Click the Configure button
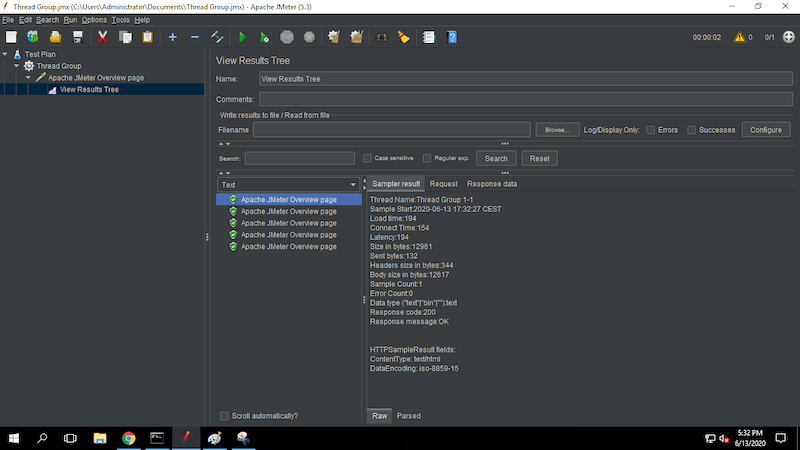 pyautogui.click(x=765, y=130)
